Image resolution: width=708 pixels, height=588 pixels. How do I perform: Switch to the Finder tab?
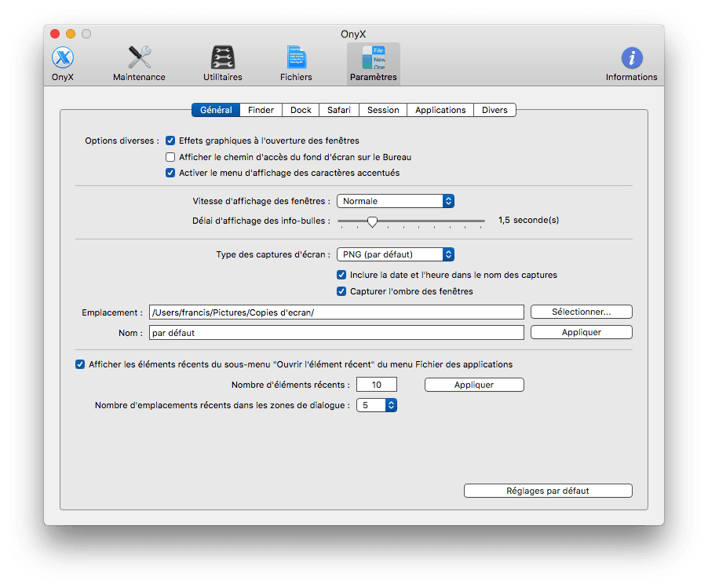(261, 110)
